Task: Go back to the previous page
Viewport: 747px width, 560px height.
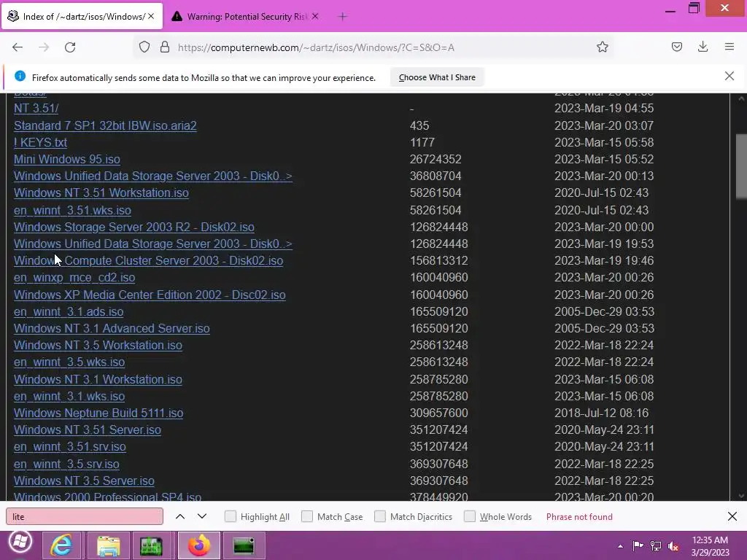Action: 18,47
